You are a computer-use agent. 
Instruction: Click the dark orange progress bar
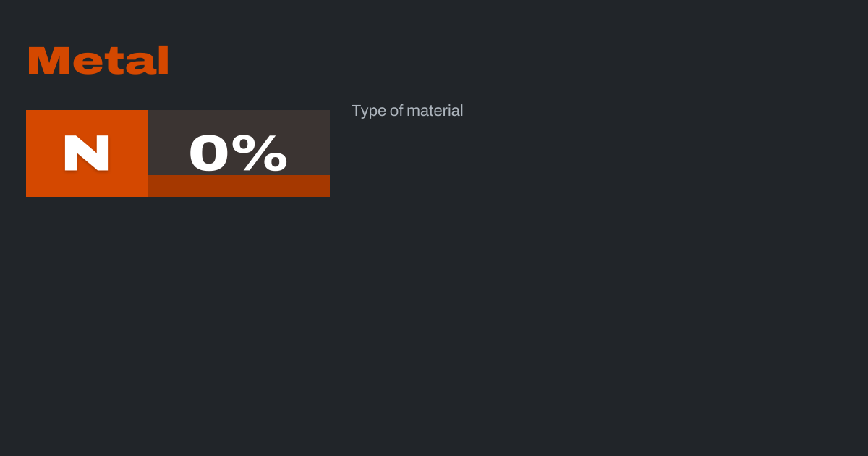tap(239, 186)
